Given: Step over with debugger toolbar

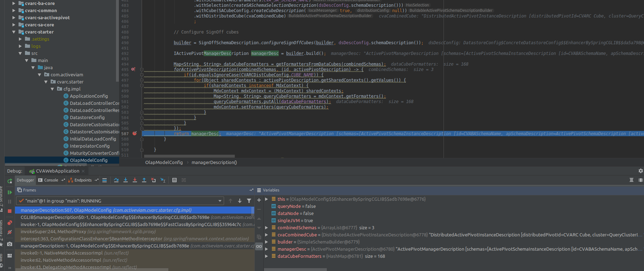Looking at the screenshot, I should [116, 180].
